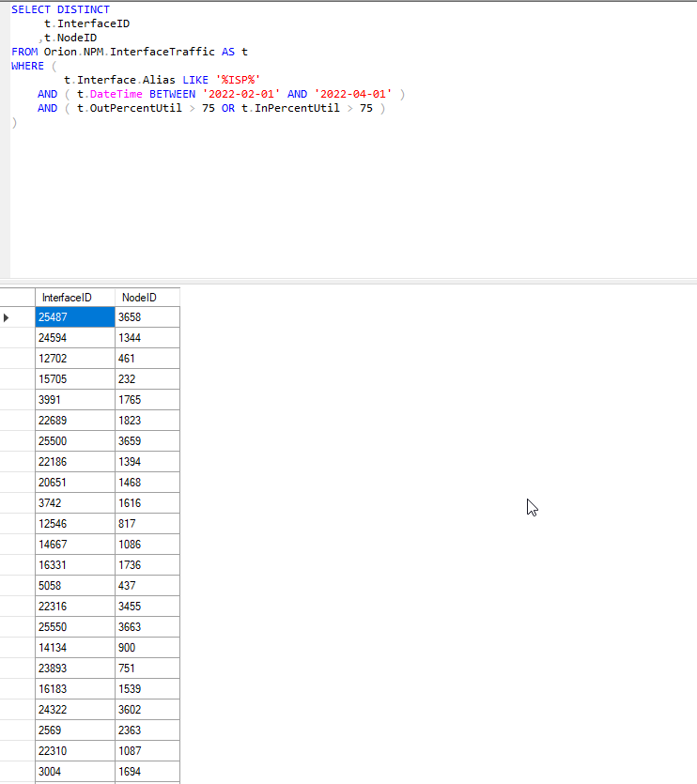Select InterfaceID cell 22316
The height and width of the screenshot is (784, 697).
[75, 607]
